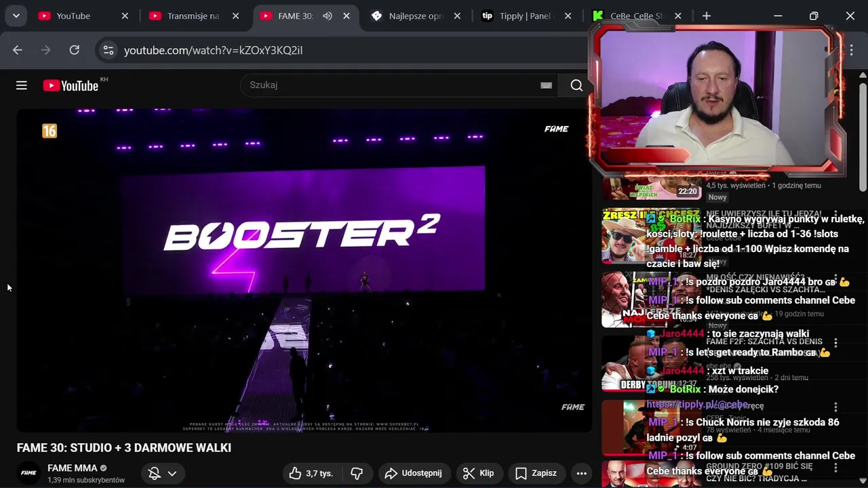Close the Tipply Panel tab
The height and width of the screenshot is (488, 868).
click(x=568, y=16)
